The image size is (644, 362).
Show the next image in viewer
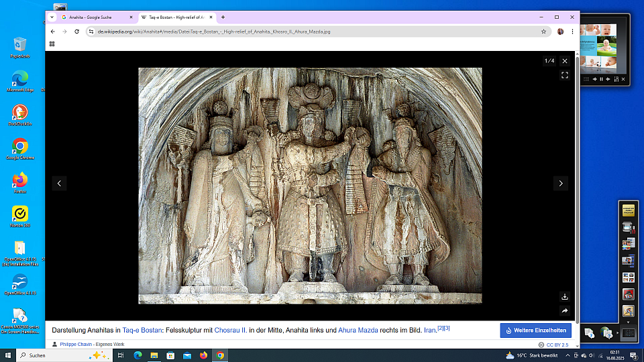pos(561,184)
